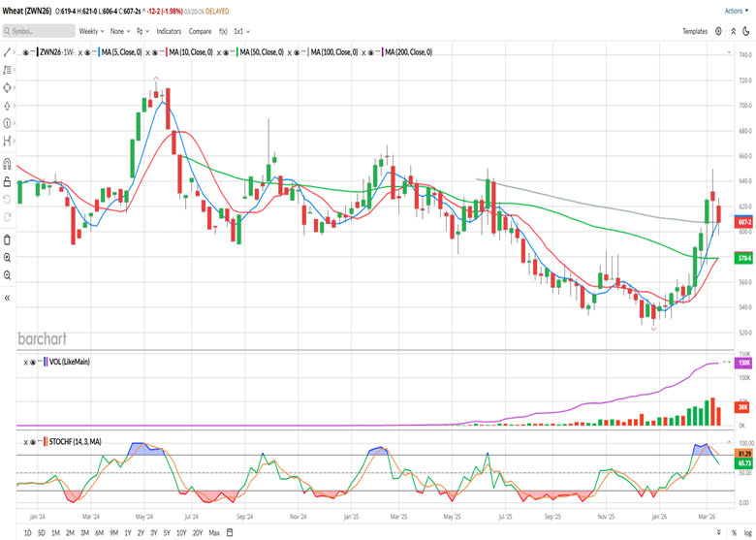Zoom in with the plus magnifier

point(7,258)
